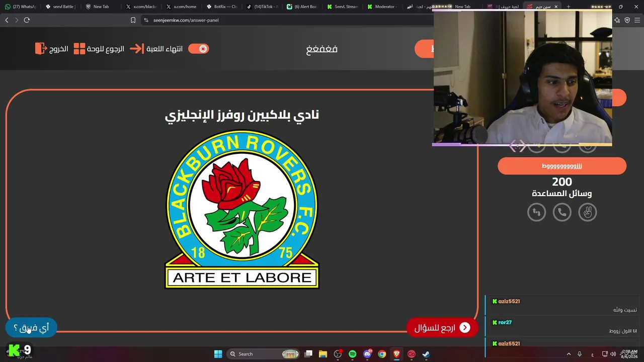Open OBS Studio from the taskbar

[x=338, y=354]
